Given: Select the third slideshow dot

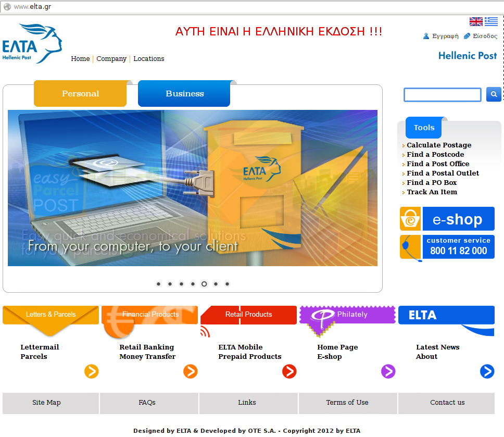Looking at the screenshot, I should click(x=181, y=284).
